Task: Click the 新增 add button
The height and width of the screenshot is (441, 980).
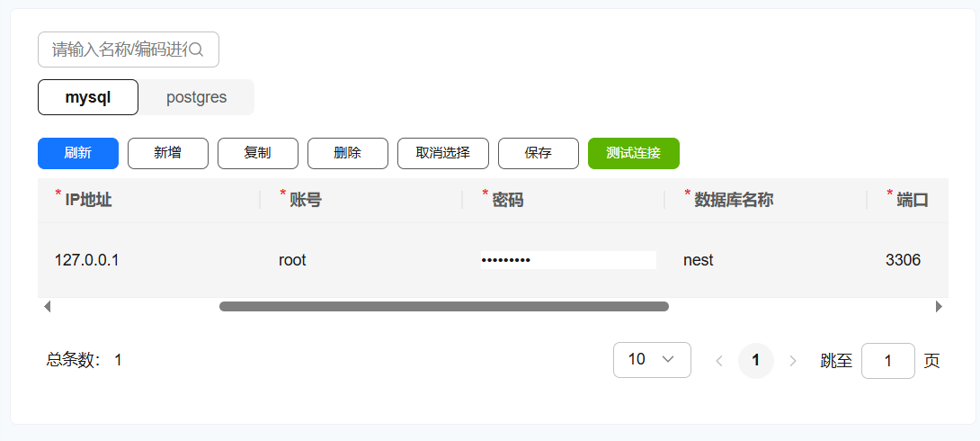Action: point(168,153)
